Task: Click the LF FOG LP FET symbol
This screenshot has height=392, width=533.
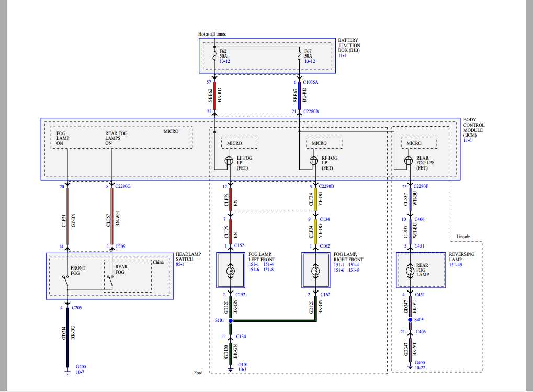Action: pyautogui.click(x=229, y=161)
